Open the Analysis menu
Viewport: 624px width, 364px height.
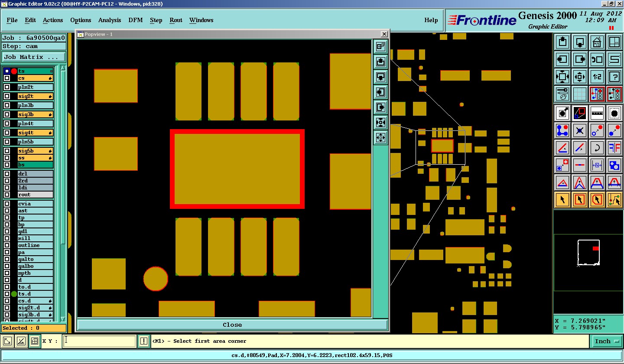(110, 20)
